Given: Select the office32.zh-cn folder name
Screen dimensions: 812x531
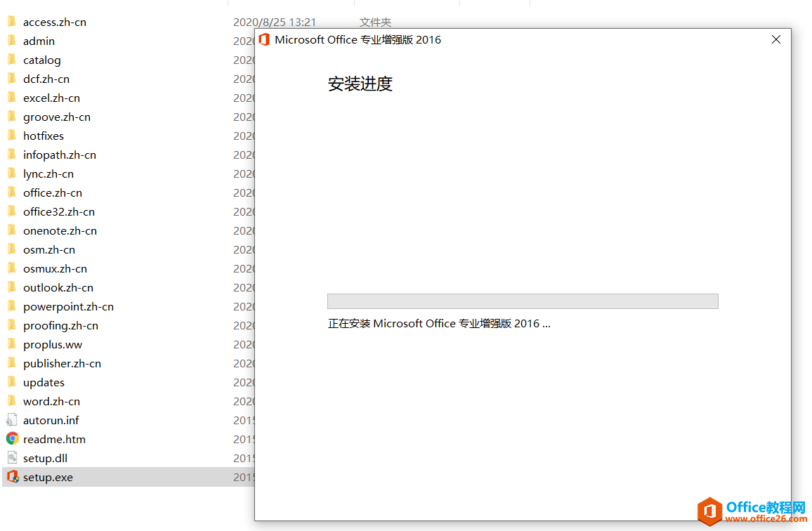Looking at the screenshot, I should point(59,212).
